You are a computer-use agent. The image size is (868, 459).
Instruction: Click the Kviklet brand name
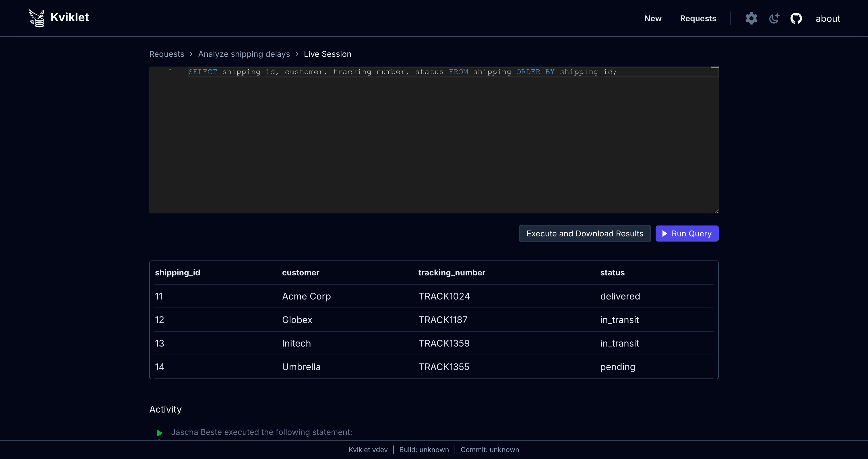(70, 17)
